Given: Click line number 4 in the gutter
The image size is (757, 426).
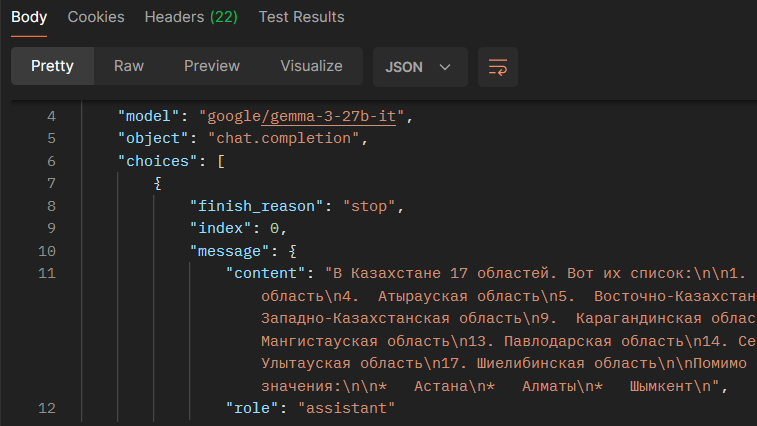Looking at the screenshot, I should pos(51,117).
